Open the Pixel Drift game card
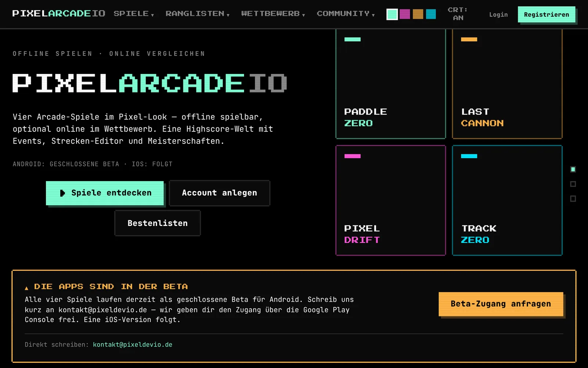Image resolution: width=588 pixels, height=368 pixels. (391, 200)
